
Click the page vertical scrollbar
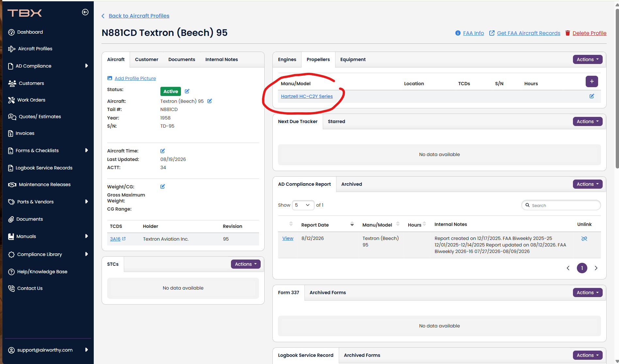616,88
